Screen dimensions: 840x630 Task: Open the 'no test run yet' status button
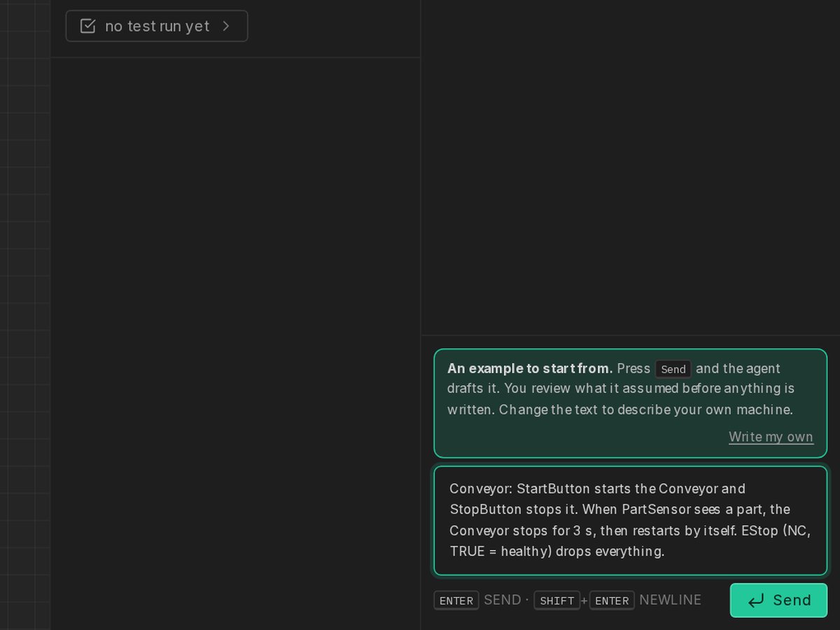157,26
